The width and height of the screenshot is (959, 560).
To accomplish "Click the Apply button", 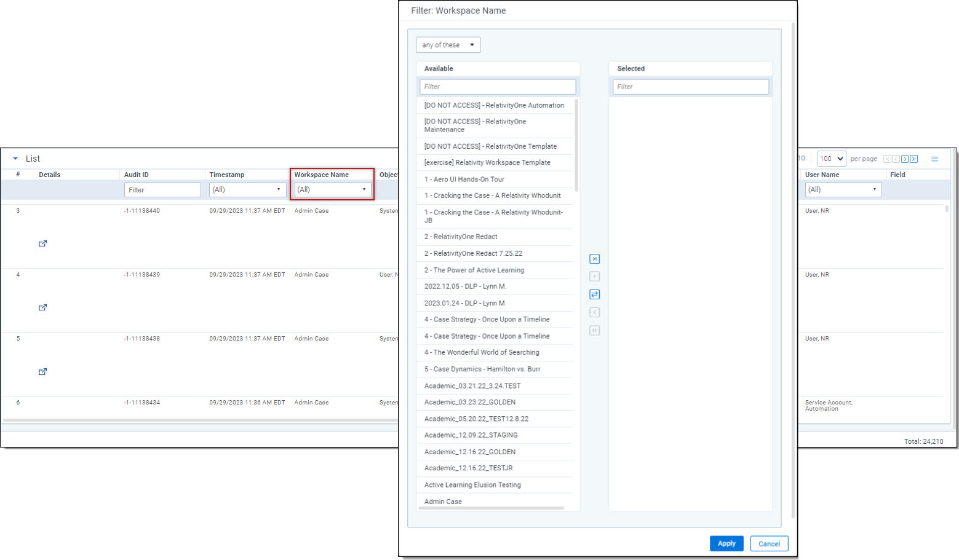I will 726,543.
